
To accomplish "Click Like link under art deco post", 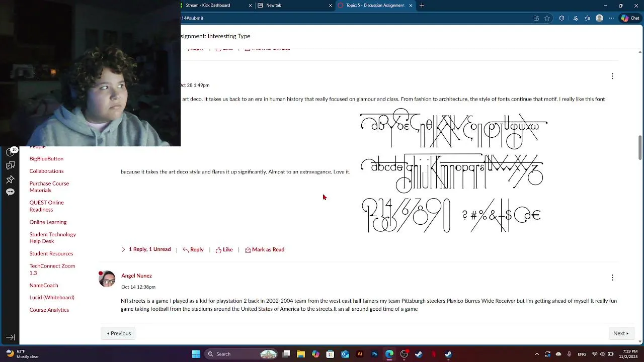I will [227, 250].
